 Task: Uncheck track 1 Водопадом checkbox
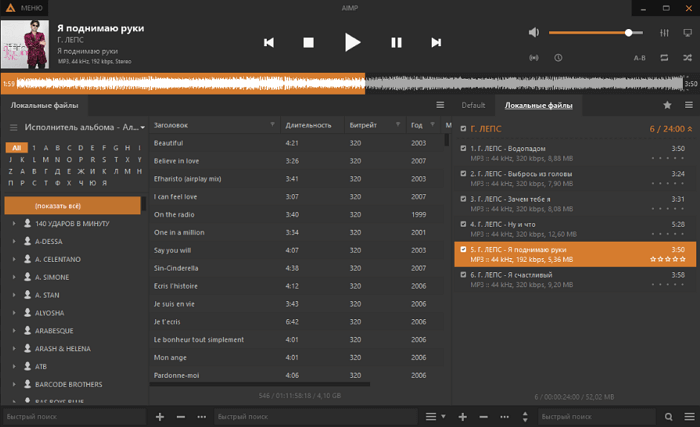coord(462,148)
